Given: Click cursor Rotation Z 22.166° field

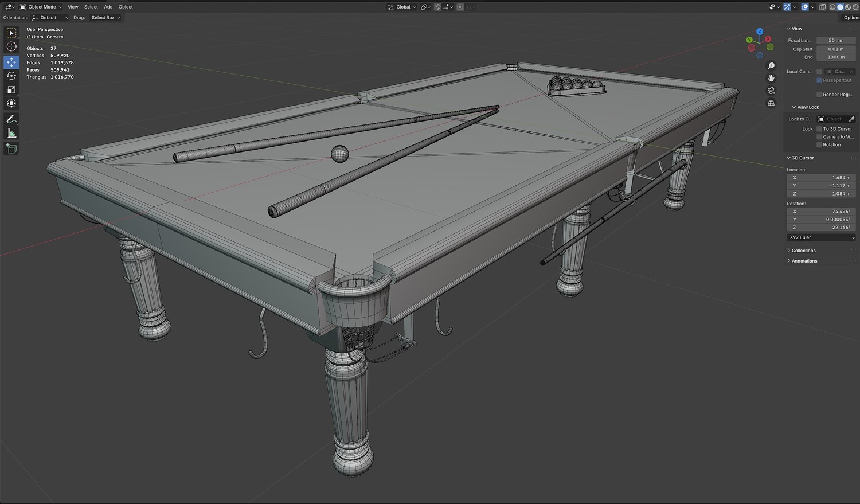Looking at the screenshot, I should coord(822,228).
